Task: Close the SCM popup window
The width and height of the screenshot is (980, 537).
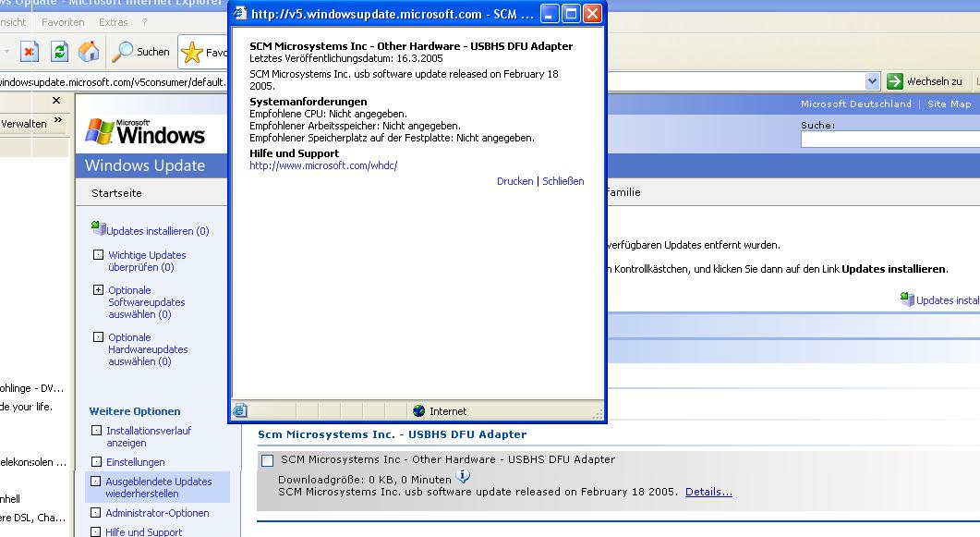Action: pos(592,14)
